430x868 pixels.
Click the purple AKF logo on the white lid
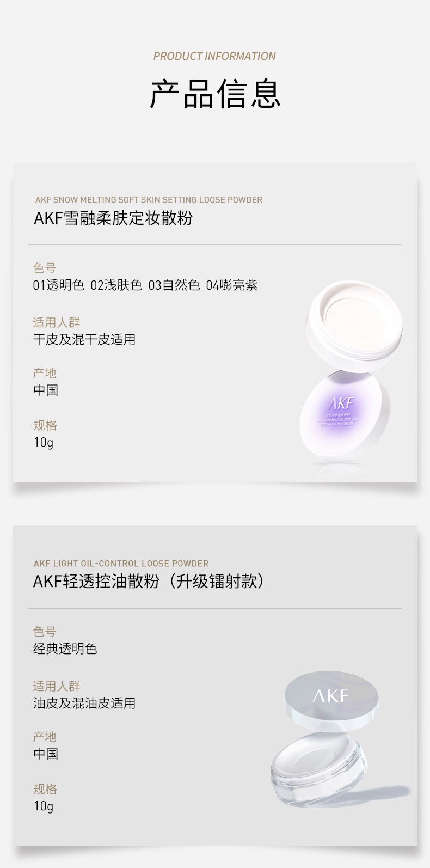(341, 404)
